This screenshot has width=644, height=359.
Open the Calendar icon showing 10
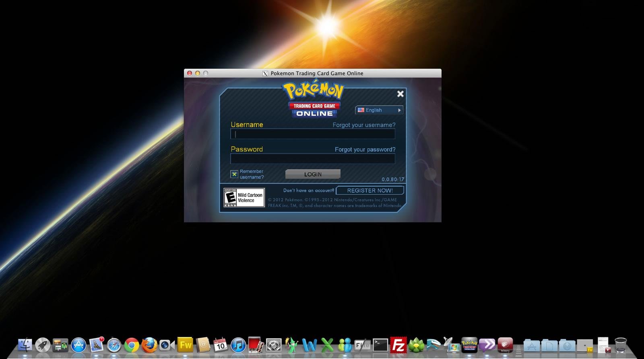pyautogui.click(x=221, y=345)
